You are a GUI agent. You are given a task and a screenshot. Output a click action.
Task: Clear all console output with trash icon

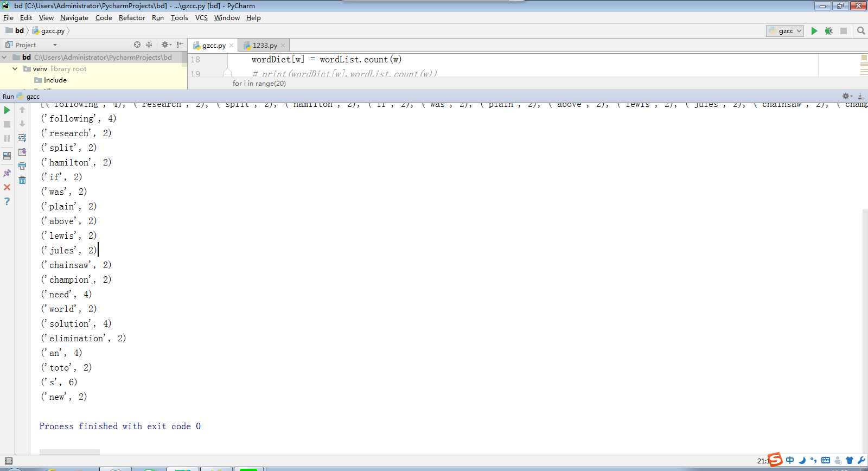22,180
